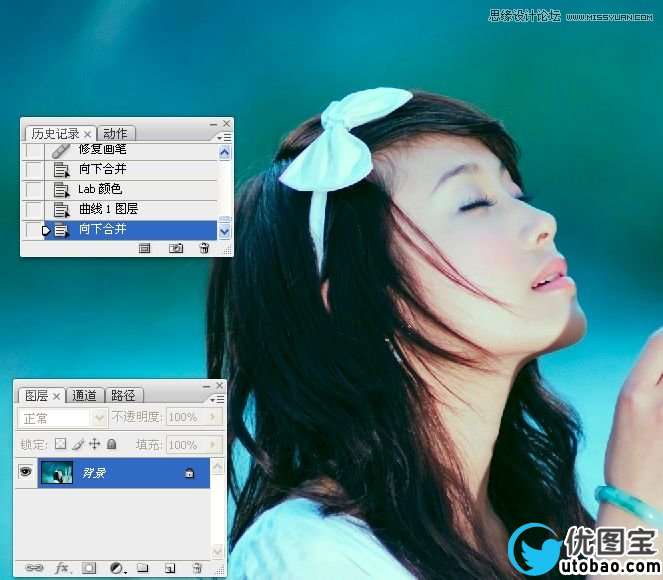Delete layer trash icon in Layers panel
The image size is (663, 580).
197,568
